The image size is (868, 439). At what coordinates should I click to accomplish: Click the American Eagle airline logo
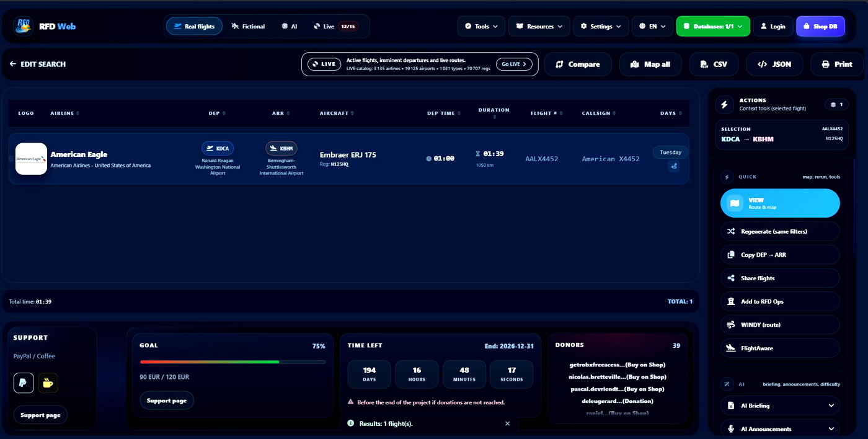click(x=31, y=159)
